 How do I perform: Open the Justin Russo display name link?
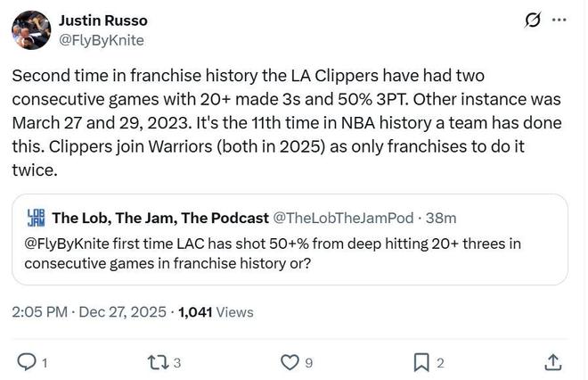point(104,20)
